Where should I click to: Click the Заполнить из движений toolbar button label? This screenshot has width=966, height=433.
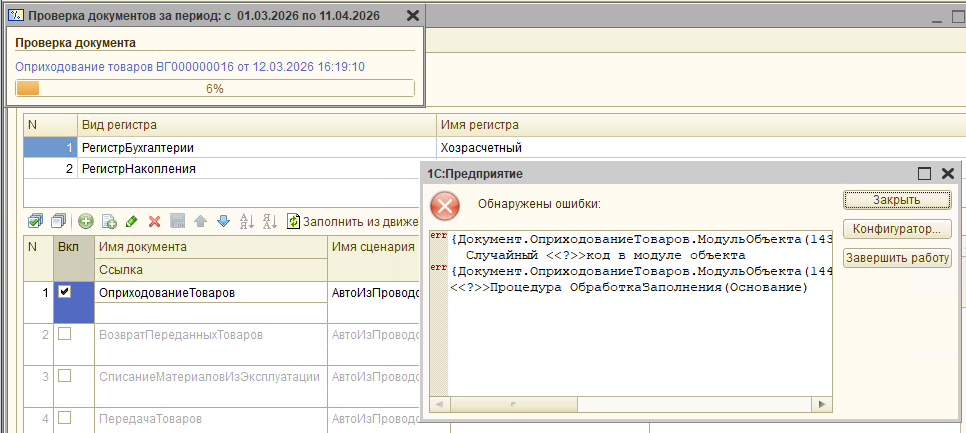pyautogui.click(x=361, y=221)
